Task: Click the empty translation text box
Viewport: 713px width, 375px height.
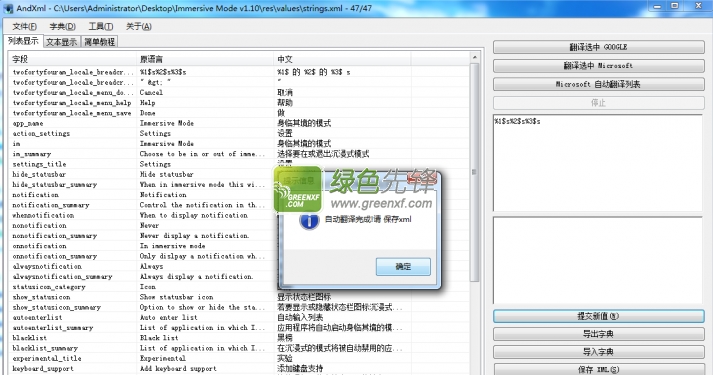Action: [598, 260]
